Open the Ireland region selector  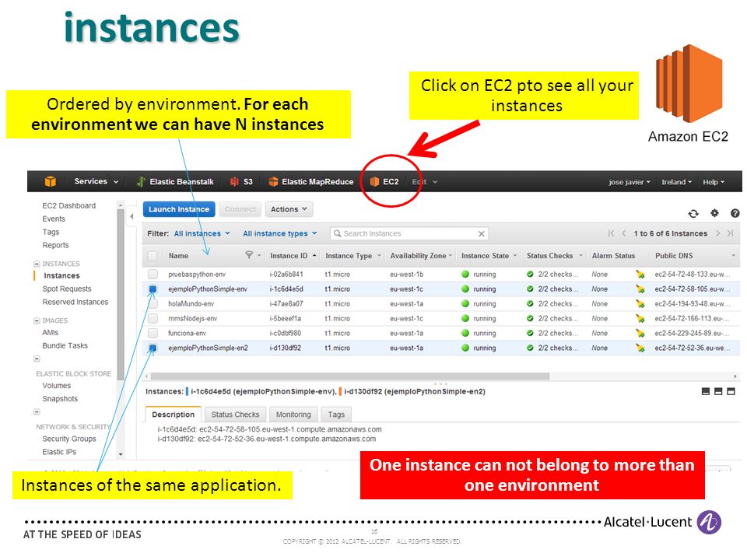(676, 182)
